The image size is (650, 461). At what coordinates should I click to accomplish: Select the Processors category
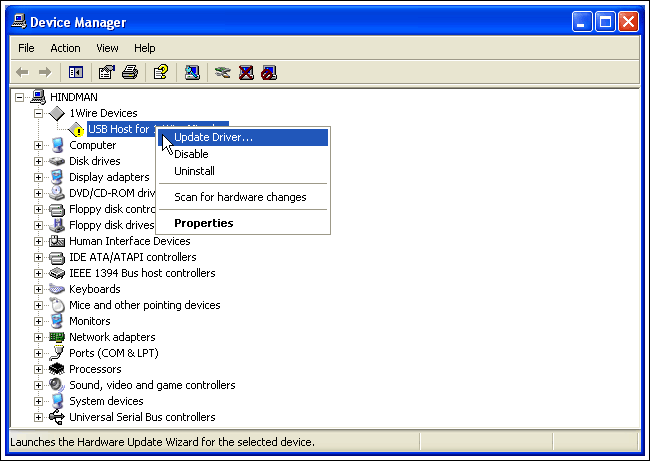(x=95, y=369)
